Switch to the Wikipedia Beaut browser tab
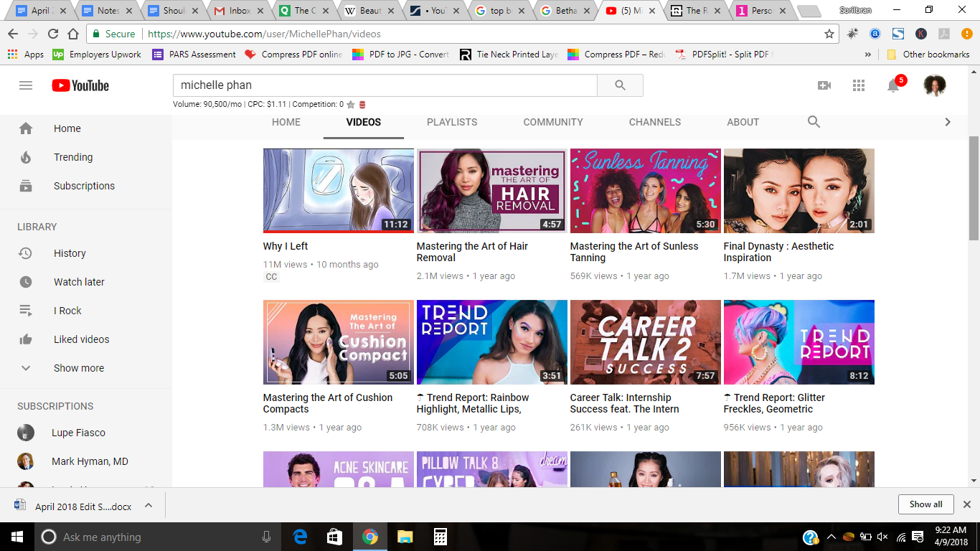Screen dimensions: 980x551 click(369, 11)
